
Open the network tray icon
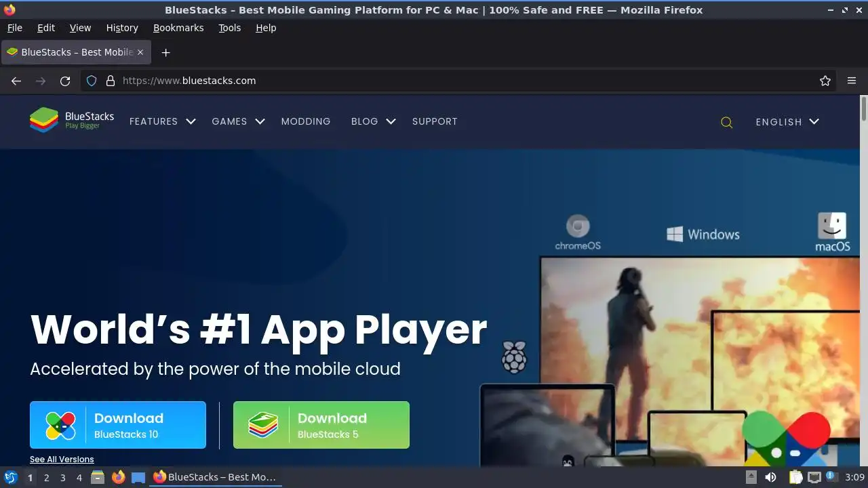coord(814,477)
